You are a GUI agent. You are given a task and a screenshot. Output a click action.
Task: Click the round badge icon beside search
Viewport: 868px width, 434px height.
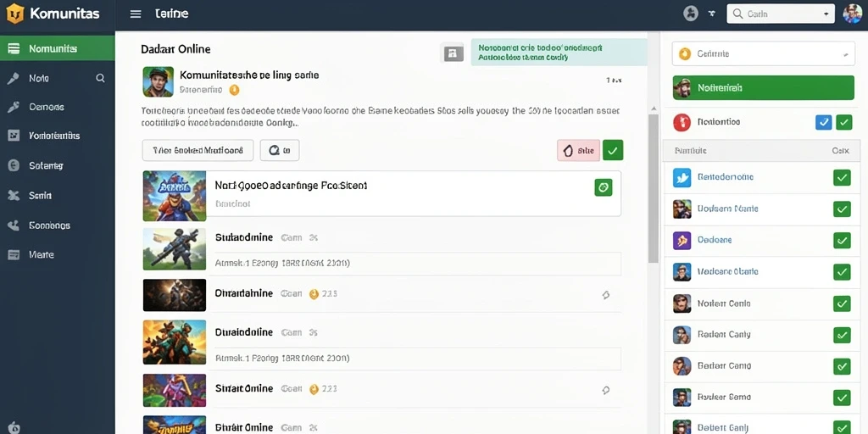click(690, 14)
